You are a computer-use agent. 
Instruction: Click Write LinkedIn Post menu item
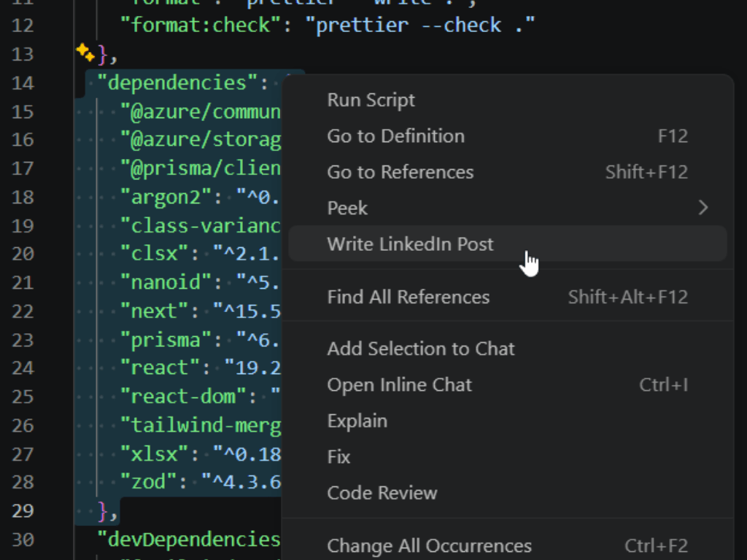pos(508,244)
